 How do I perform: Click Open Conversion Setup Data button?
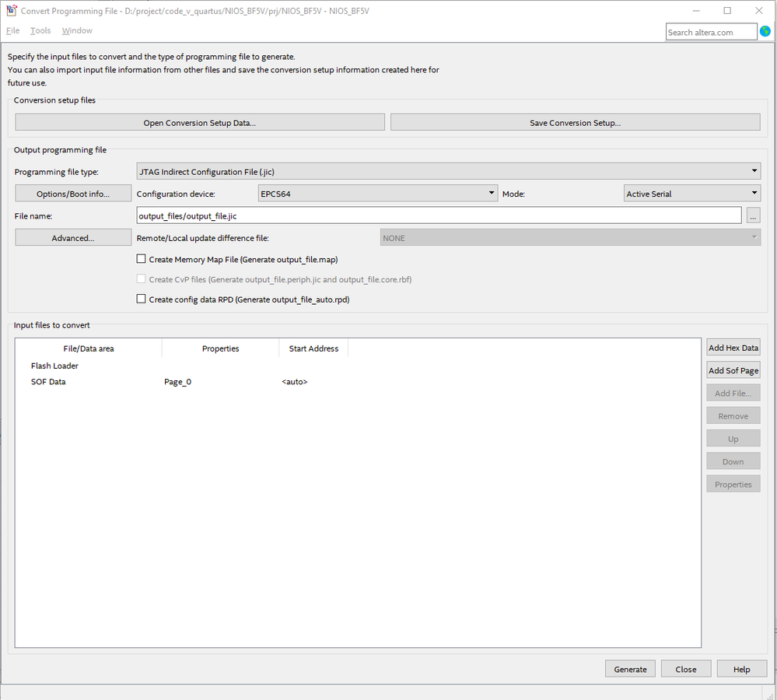[x=200, y=122]
